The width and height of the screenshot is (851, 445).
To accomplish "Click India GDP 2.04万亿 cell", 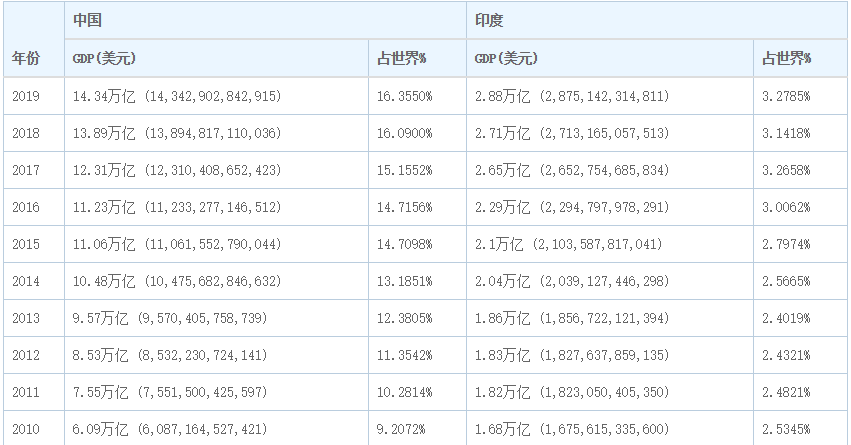I will (610, 281).
